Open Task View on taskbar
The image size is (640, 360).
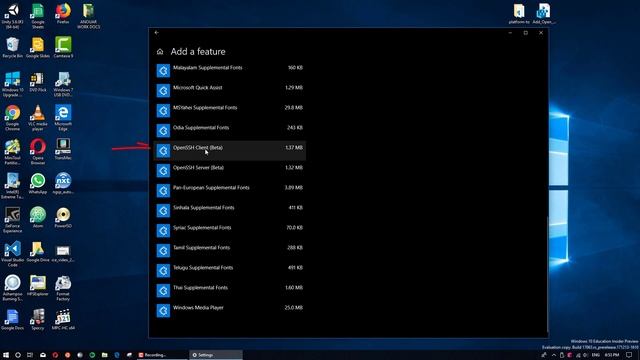coord(30,355)
